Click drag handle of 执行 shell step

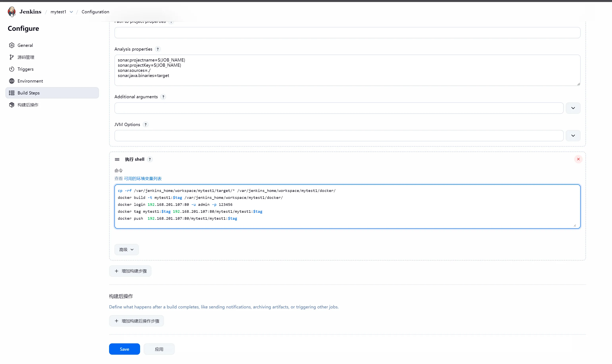(x=117, y=159)
